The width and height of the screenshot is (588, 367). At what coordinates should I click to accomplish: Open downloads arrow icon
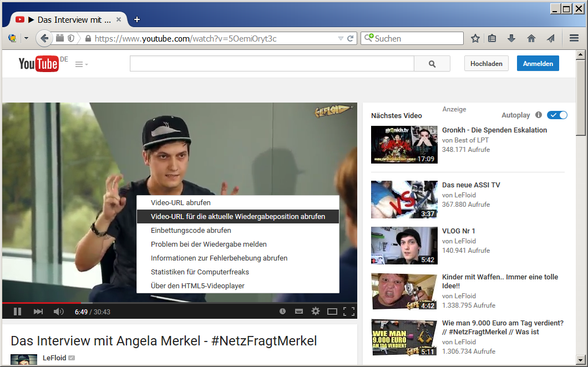(x=511, y=38)
